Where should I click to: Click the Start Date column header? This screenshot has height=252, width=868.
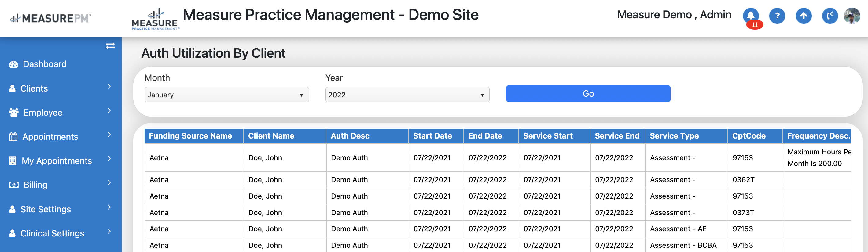click(x=436, y=136)
